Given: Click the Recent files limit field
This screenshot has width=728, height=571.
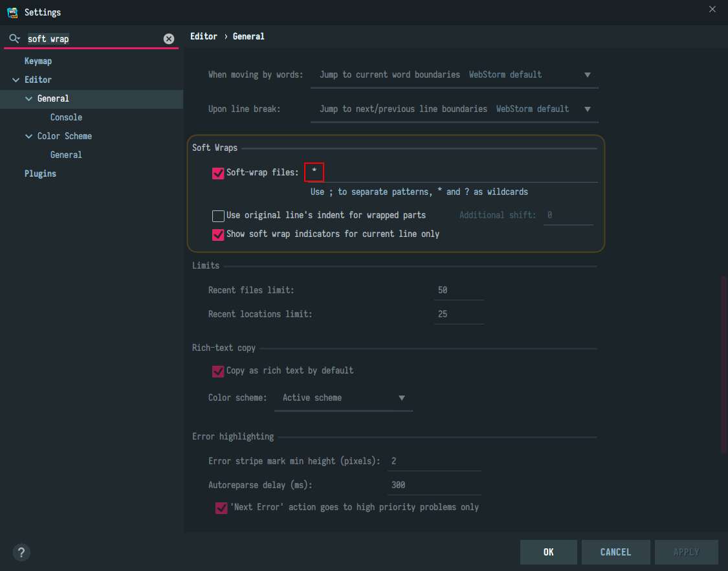Looking at the screenshot, I should click(x=459, y=291).
